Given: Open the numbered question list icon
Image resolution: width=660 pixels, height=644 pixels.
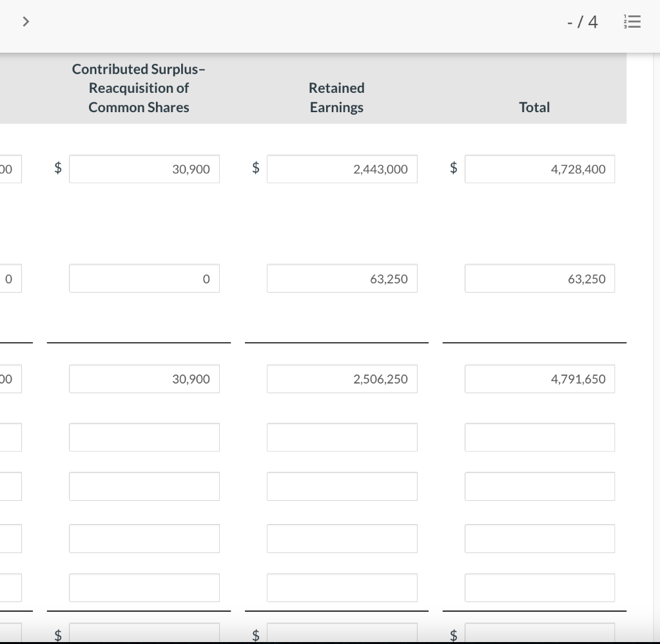Looking at the screenshot, I should point(632,21).
